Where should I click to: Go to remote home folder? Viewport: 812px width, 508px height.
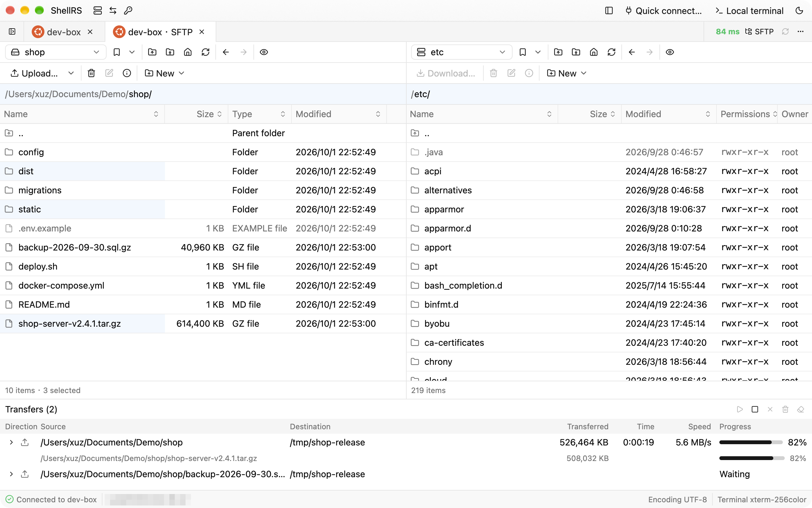pos(594,52)
